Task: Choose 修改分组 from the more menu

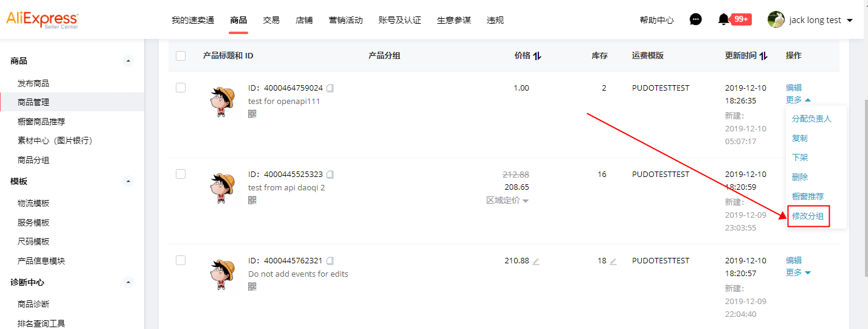Action: coord(808,216)
